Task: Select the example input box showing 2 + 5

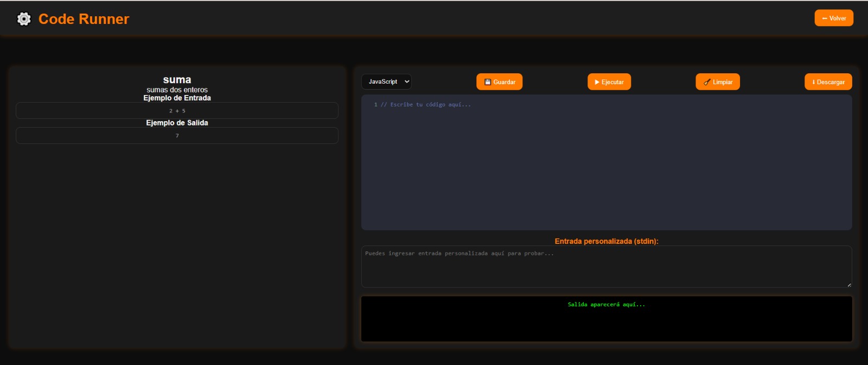Action: pyautogui.click(x=177, y=111)
